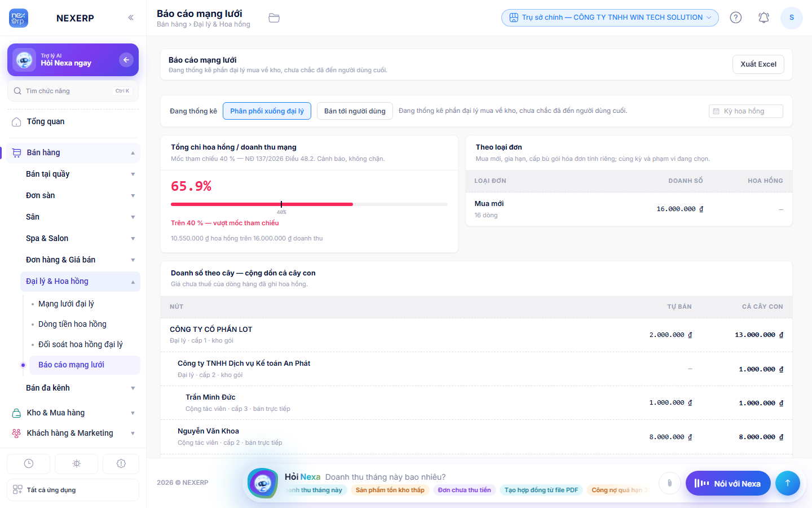Image resolution: width=812 pixels, height=508 pixels.
Task: Collapse the sidebar with the double-chevron icon
Action: [131, 17]
